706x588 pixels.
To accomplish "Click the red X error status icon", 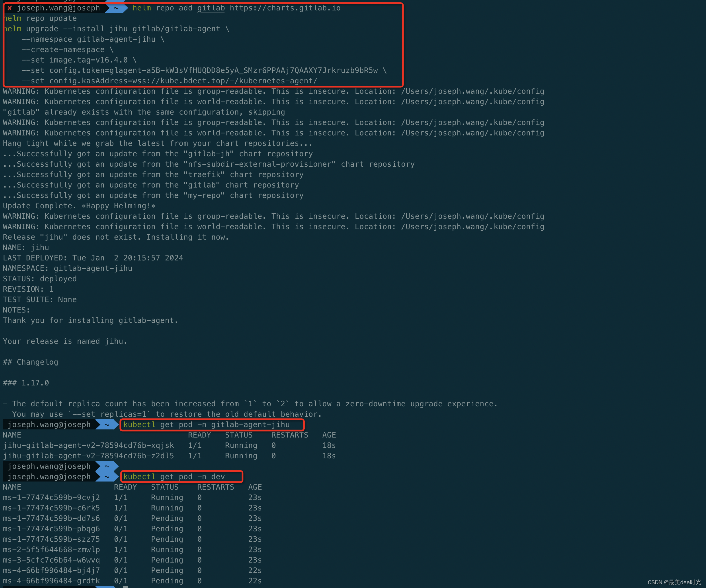I will [10, 8].
